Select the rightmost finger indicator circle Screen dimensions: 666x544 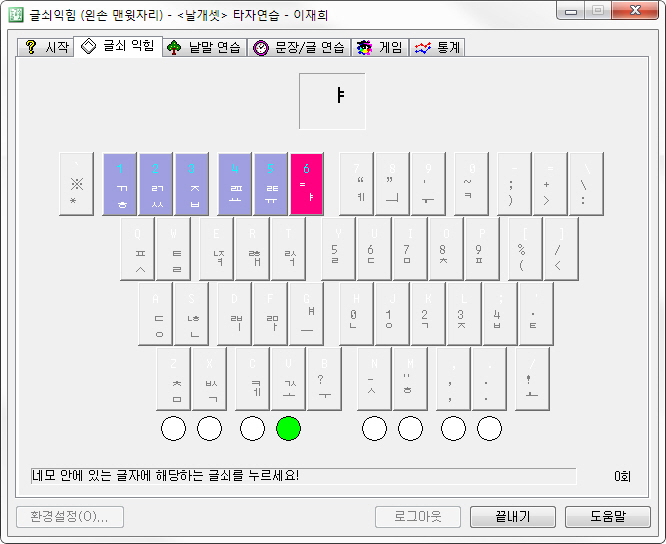coord(489,429)
